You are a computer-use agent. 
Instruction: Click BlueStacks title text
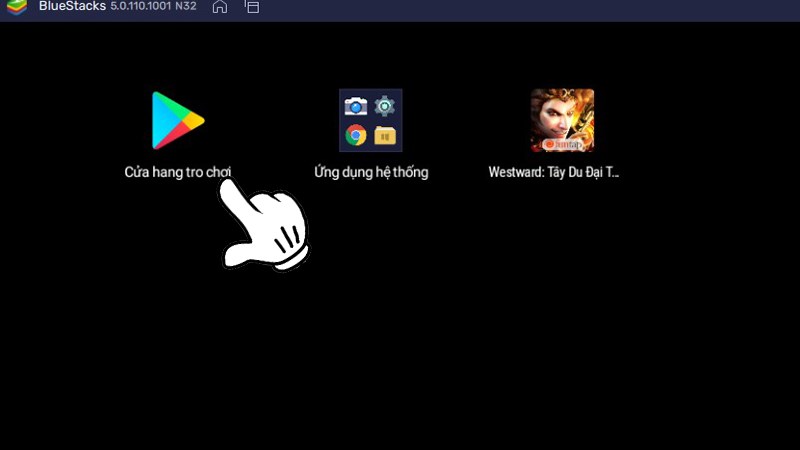(72, 6)
